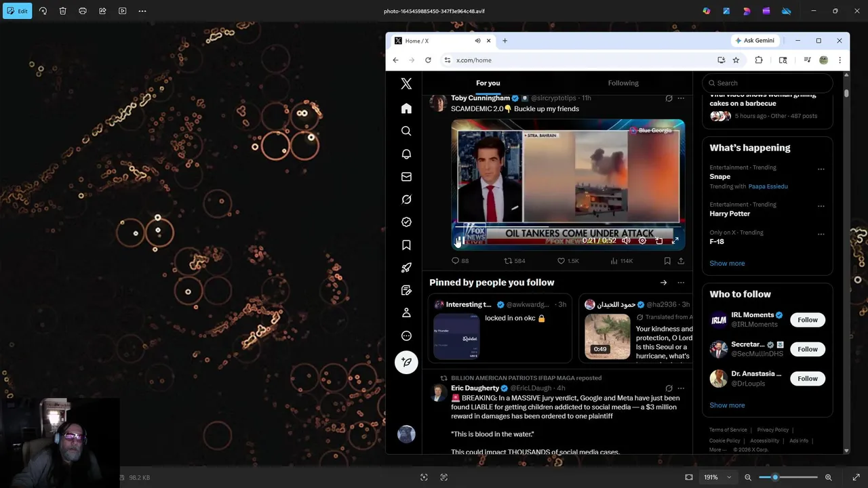Select the For you tab
Viewport: 868px width, 488px height.
click(488, 83)
